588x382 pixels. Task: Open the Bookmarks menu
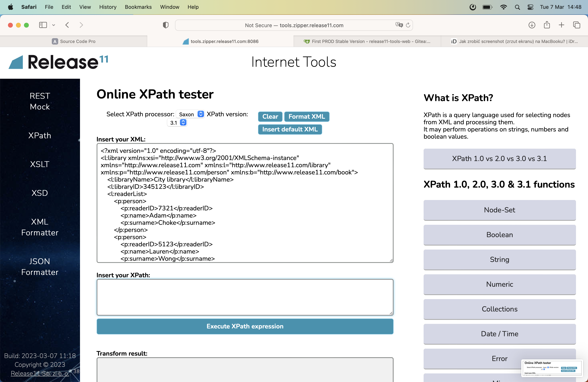click(x=138, y=7)
